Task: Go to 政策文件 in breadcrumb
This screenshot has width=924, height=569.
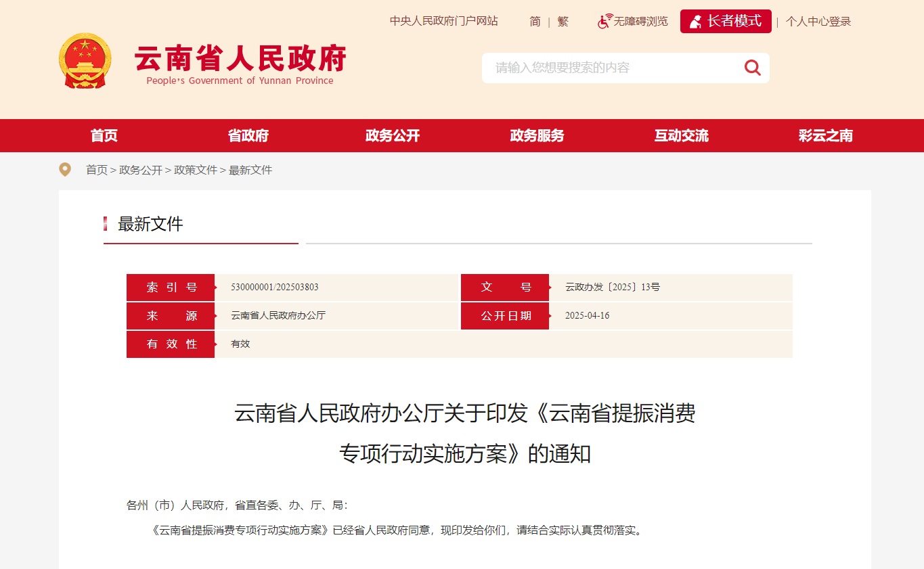Action: point(196,170)
